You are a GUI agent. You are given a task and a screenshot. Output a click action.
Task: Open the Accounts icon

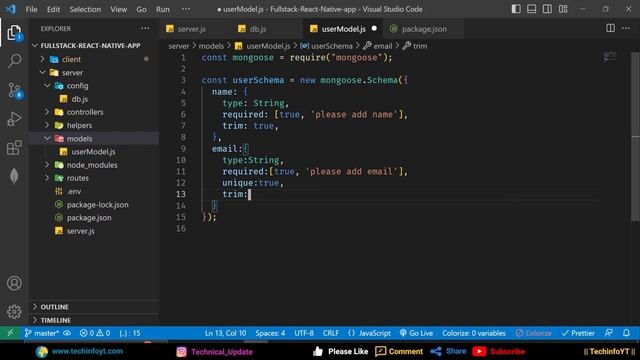14,283
